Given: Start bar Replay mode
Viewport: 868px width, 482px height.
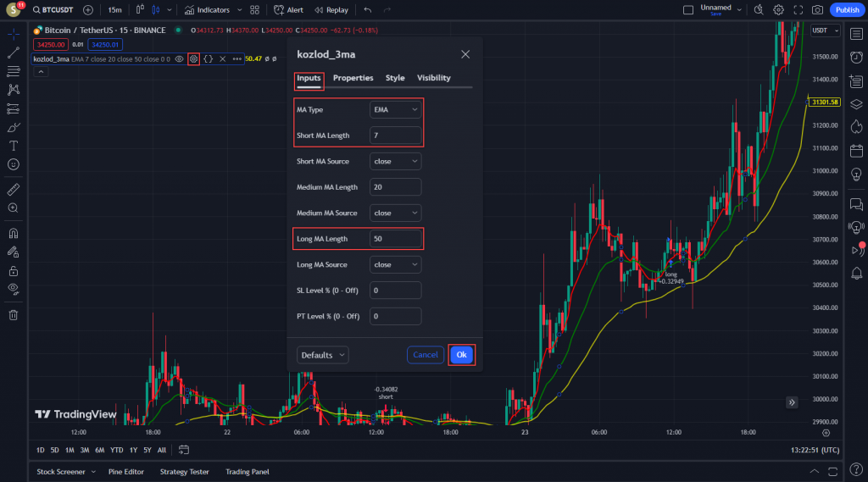Looking at the screenshot, I should click(331, 10).
